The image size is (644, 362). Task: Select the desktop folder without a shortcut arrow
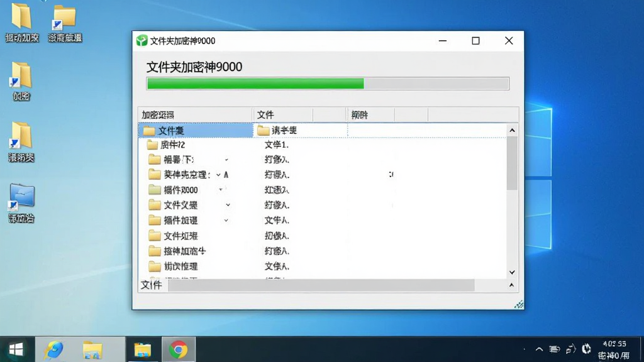tap(22, 23)
